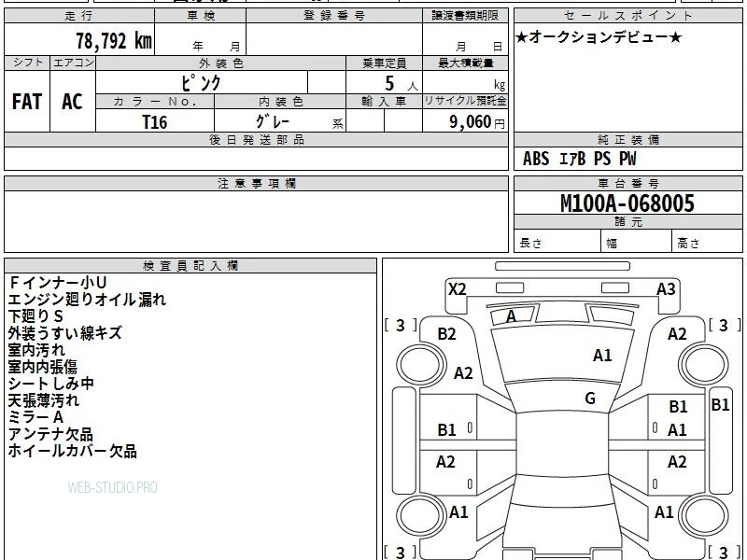Screen dimensions: 747x560
Task: Select the note 外装うすい線キズ
Action: pyautogui.click(x=64, y=333)
